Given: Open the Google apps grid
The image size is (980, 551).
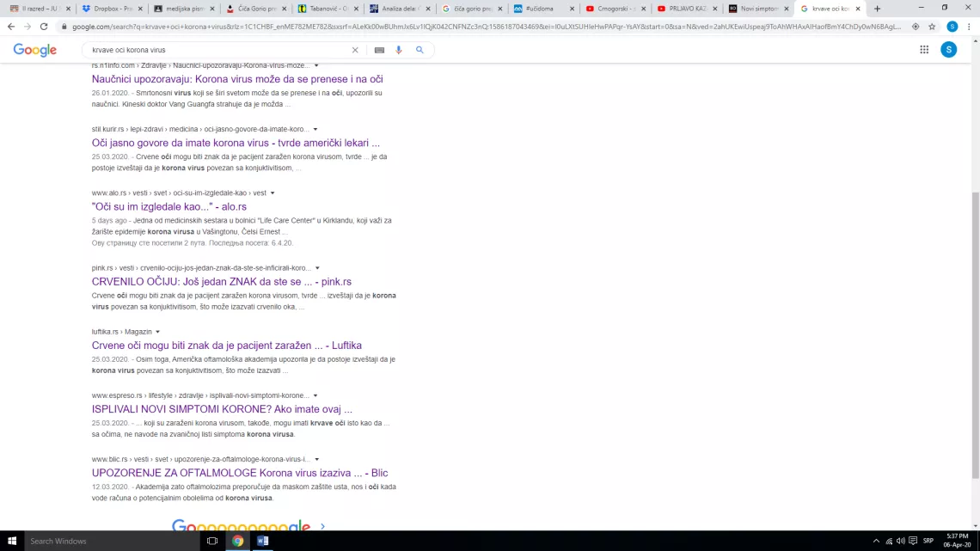Looking at the screenshot, I should (x=924, y=50).
